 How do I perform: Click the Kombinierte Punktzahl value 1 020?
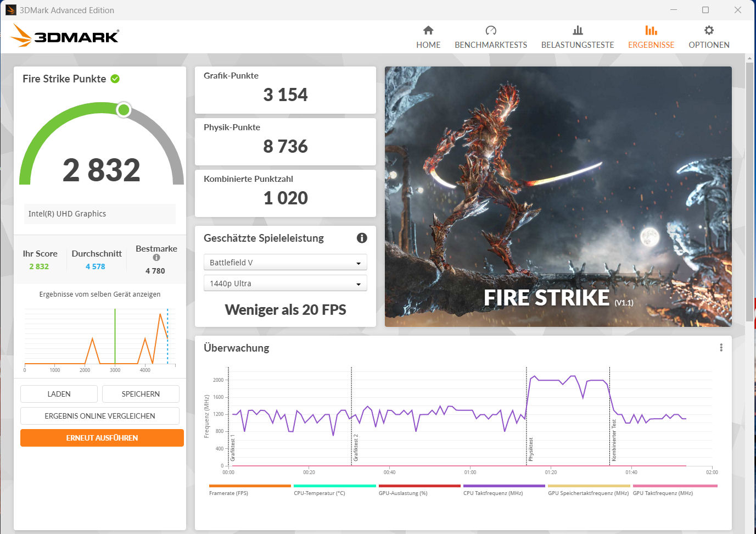point(285,198)
